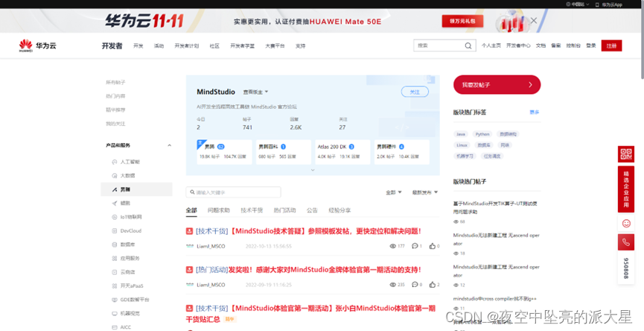Click the pinned icon before 发奖啦 post
The height and width of the screenshot is (331, 644).
[x=189, y=270]
